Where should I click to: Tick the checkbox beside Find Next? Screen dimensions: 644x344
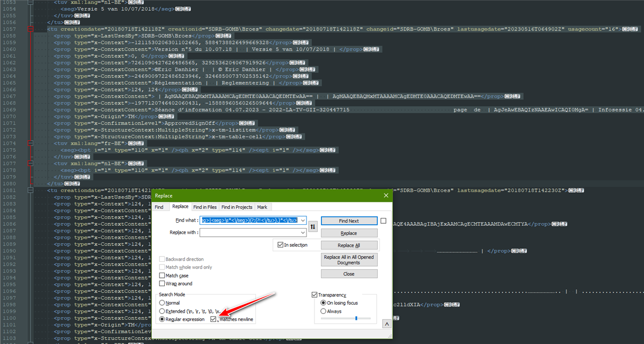click(383, 221)
